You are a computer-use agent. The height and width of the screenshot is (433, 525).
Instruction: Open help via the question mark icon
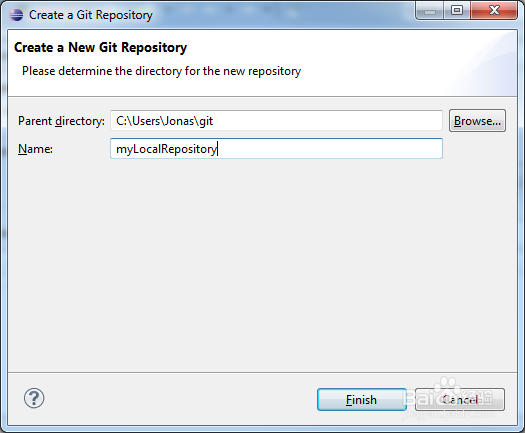(34, 398)
